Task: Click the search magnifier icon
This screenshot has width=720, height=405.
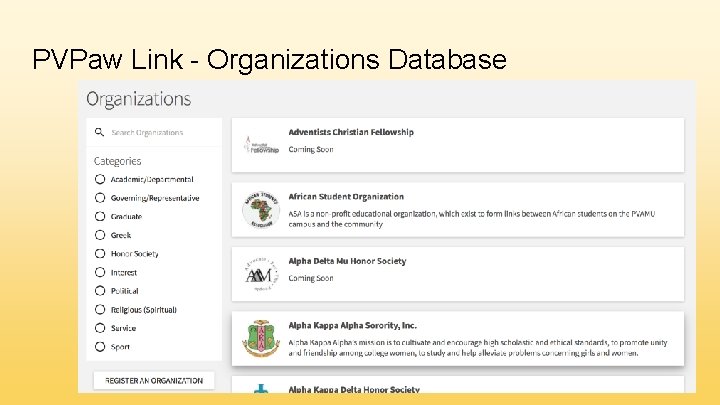Action: click(x=99, y=132)
